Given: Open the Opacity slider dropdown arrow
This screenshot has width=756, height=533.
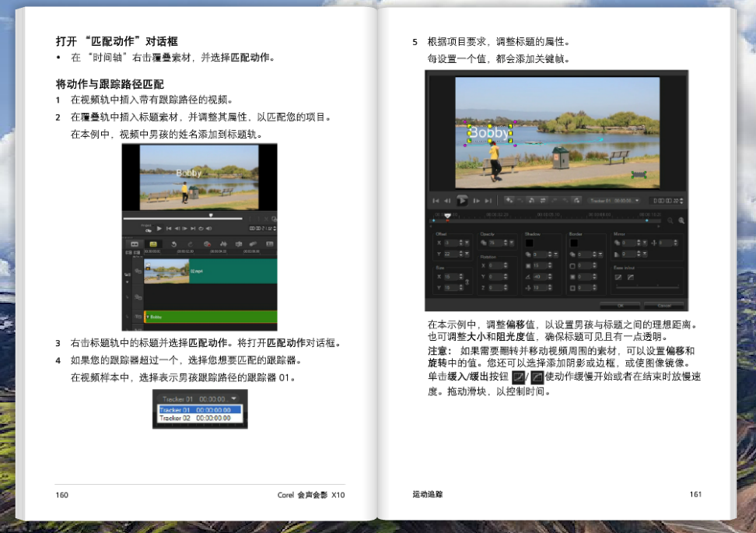Looking at the screenshot, I should pos(511,243).
